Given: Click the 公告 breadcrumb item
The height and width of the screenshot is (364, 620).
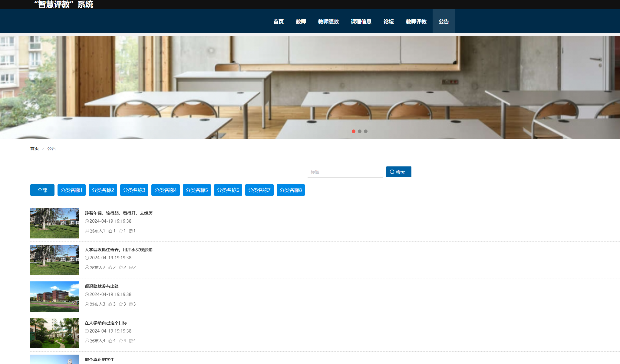Looking at the screenshot, I should pyautogui.click(x=51, y=149).
